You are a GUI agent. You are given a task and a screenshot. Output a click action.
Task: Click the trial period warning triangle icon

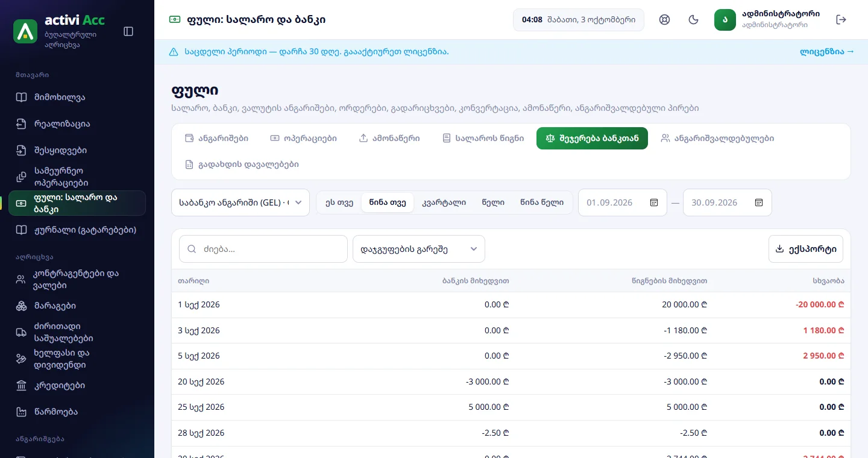pyautogui.click(x=174, y=52)
